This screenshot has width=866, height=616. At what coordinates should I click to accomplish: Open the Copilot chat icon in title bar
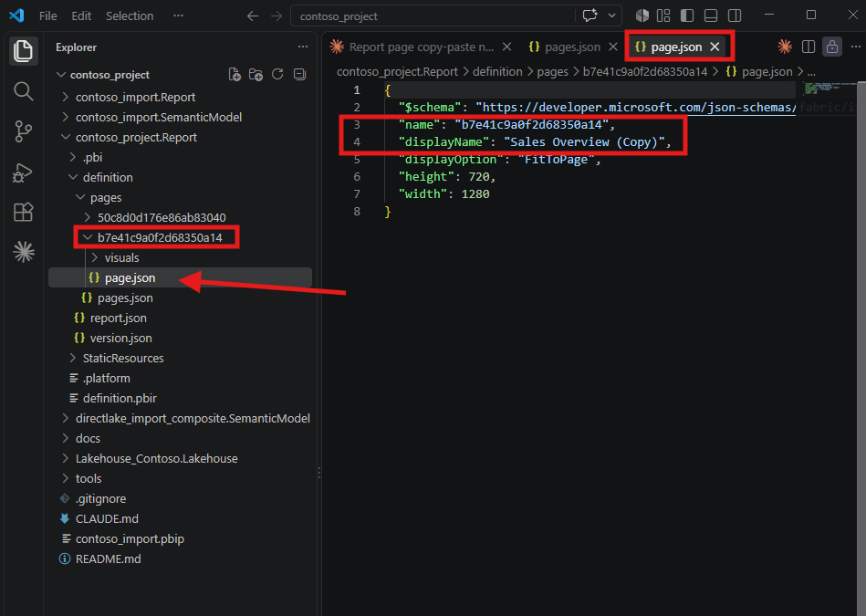click(590, 16)
